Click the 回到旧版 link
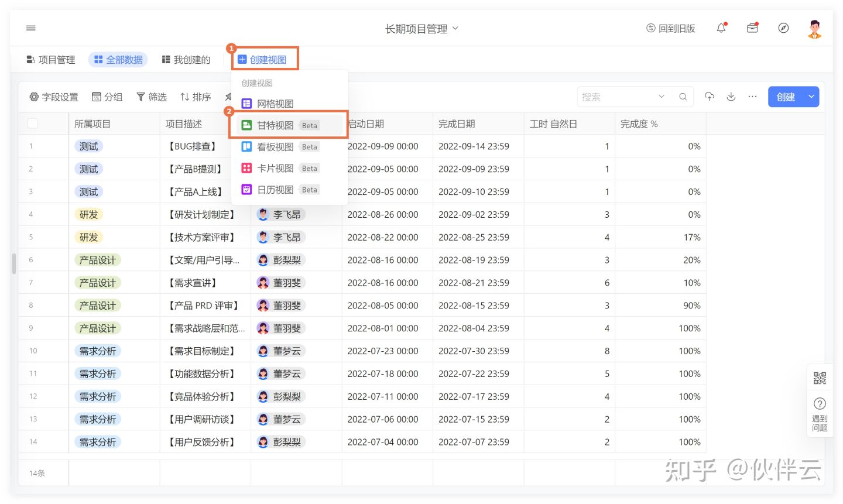 [671, 28]
